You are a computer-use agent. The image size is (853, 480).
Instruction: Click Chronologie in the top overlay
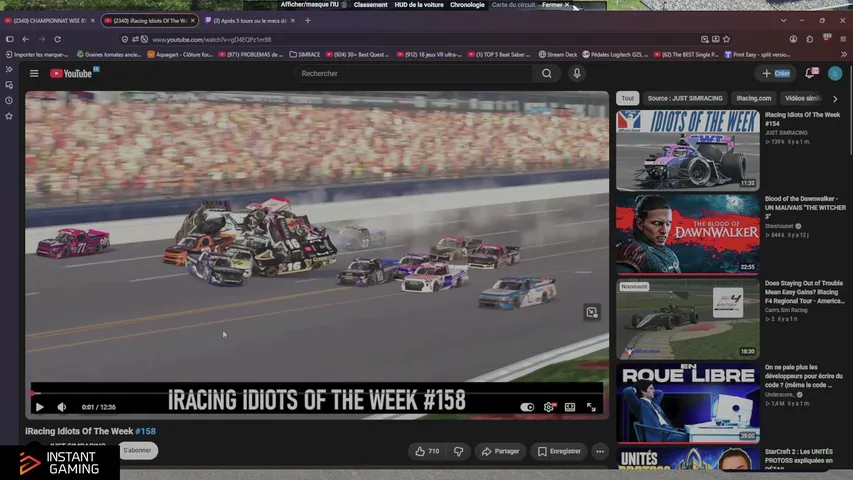(x=467, y=5)
